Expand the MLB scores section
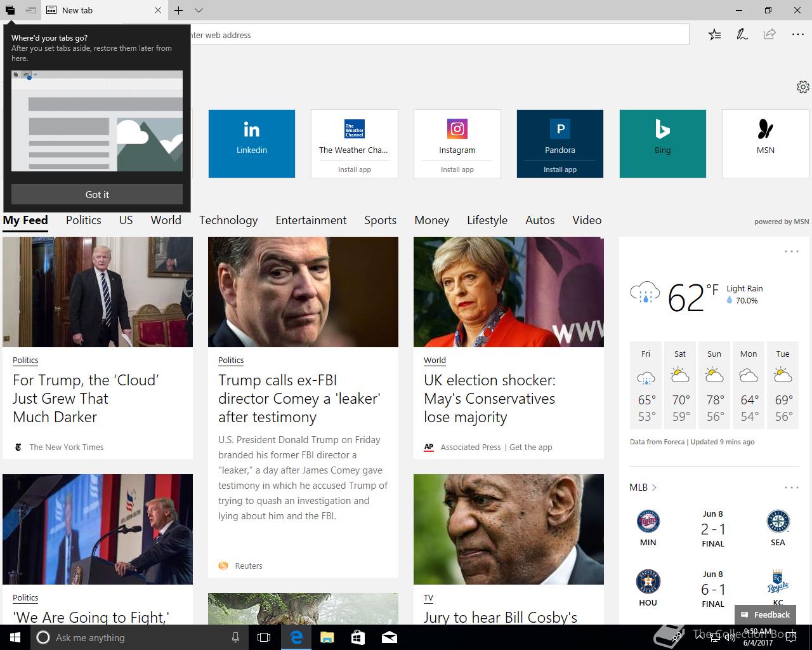The height and width of the screenshot is (650, 812). pos(643,487)
